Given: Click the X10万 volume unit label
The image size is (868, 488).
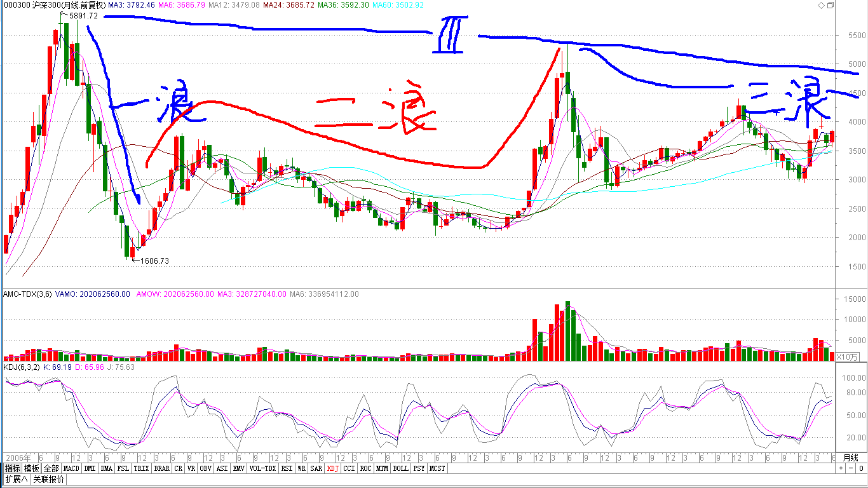Looking at the screenshot, I should tap(848, 357).
